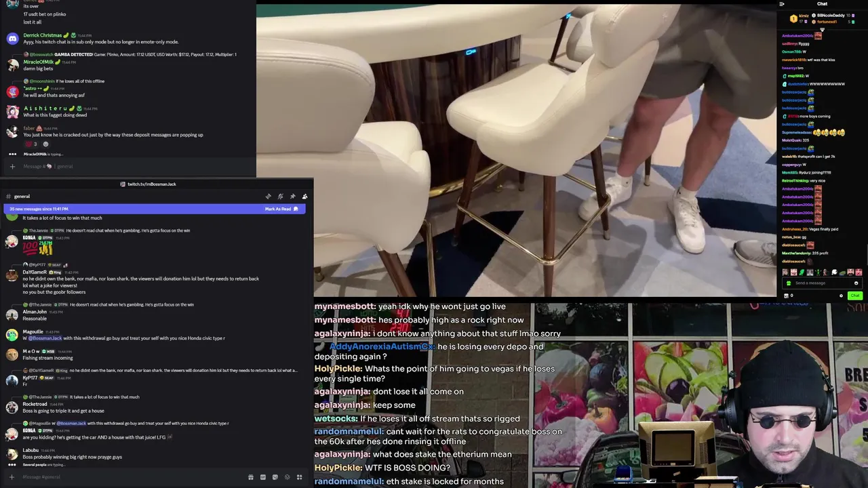
Task: Click Rocketroad's avatar
Action: (12, 407)
